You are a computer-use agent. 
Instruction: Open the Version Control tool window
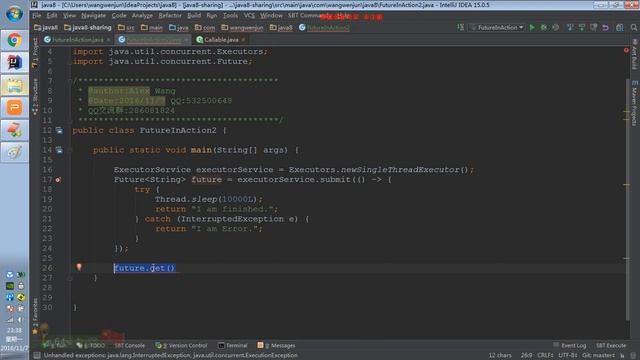pyautogui.click(x=181, y=345)
